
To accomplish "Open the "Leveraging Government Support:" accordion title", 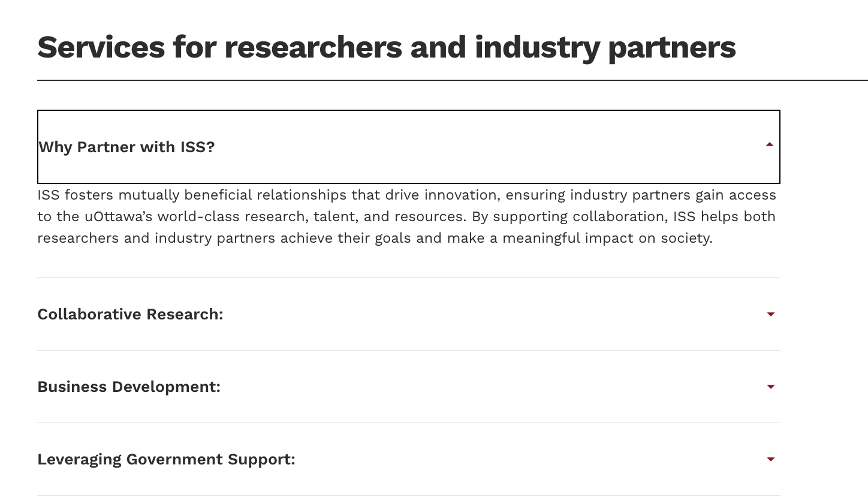I will click(166, 459).
